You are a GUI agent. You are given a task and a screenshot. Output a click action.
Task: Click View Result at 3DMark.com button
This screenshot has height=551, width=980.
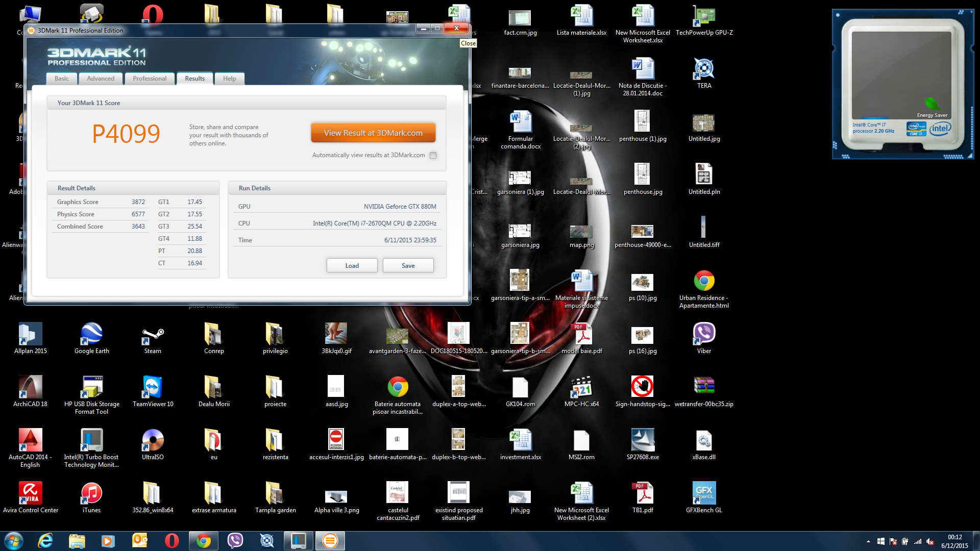tap(373, 133)
